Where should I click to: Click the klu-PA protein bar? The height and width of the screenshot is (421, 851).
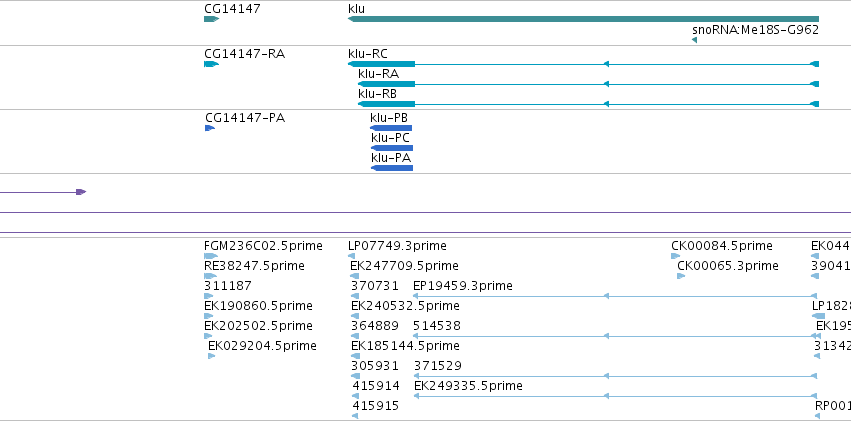point(392,168)
